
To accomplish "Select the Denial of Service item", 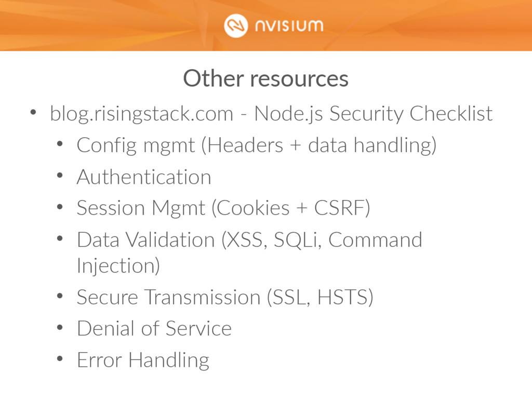I will pyautogui.click(x=154, y=328).
